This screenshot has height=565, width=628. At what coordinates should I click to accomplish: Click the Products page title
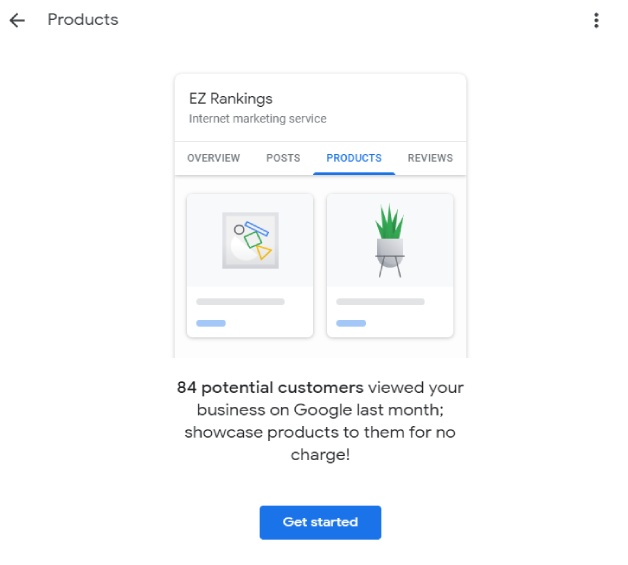(83, 20)
